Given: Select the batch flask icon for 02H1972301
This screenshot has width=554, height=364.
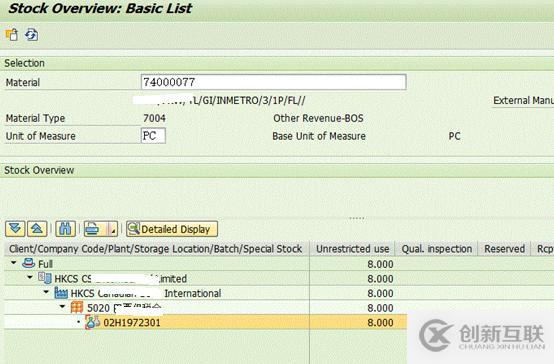Looking at the screenshot, I should 93,322.
